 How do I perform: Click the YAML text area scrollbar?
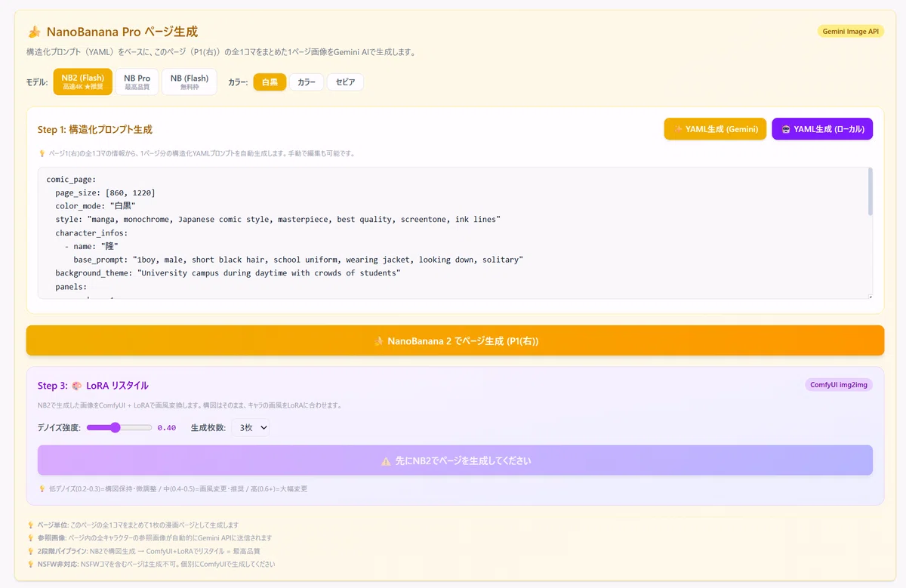coord(870,191)
